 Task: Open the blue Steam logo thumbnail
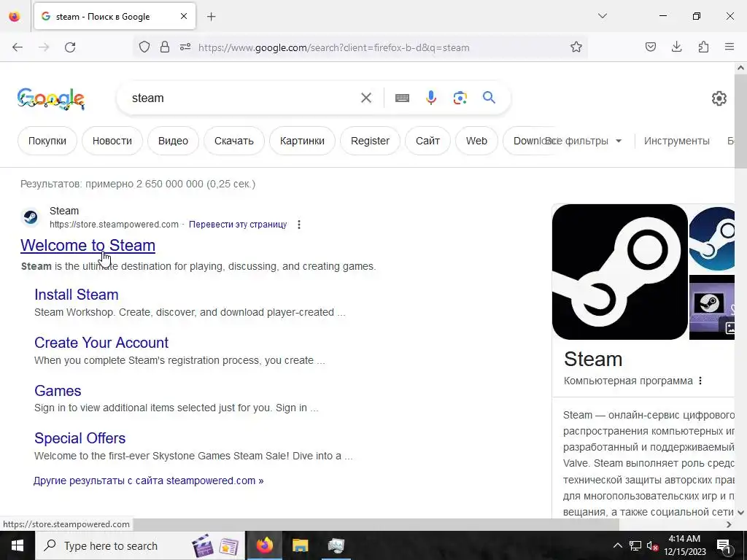712,238
